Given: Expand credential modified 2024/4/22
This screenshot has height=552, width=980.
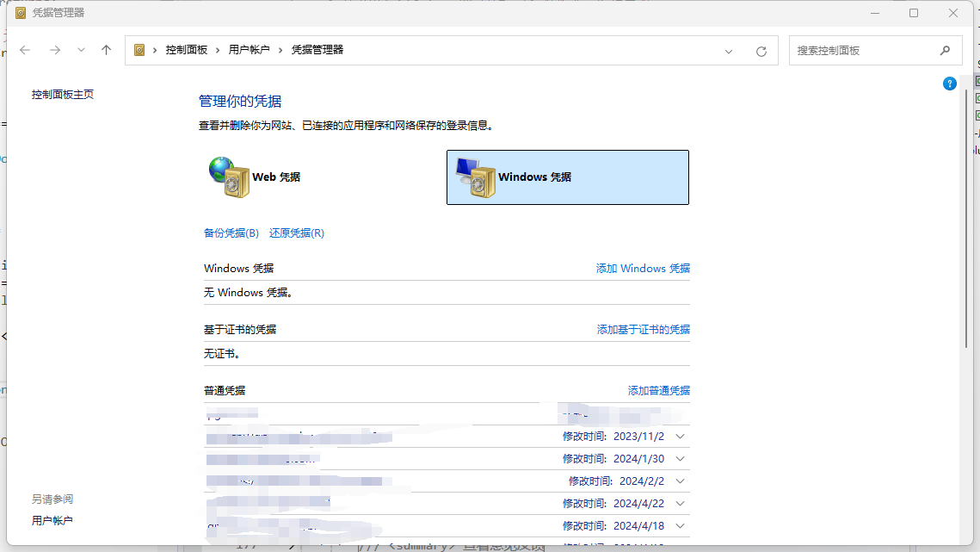Looking at the screenshot, I should point(680,504).
